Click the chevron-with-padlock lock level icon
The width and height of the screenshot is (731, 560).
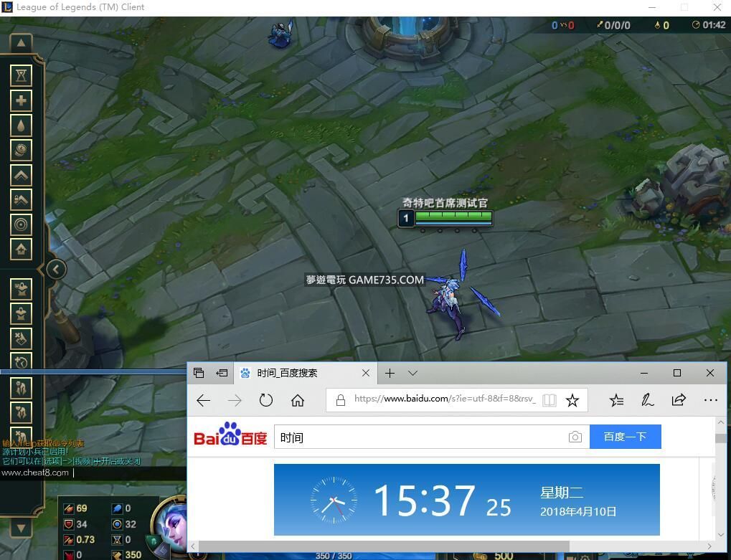21,200
